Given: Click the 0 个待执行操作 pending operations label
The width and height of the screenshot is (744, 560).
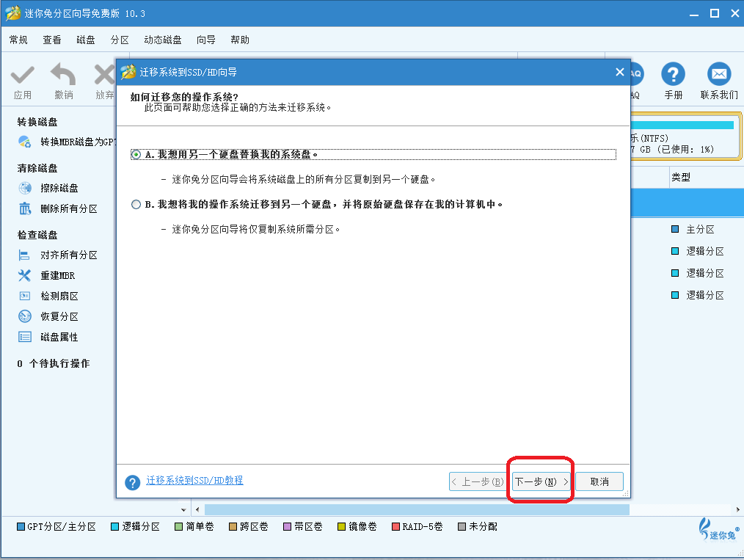Looking at the screenshot, I should 53,363.
